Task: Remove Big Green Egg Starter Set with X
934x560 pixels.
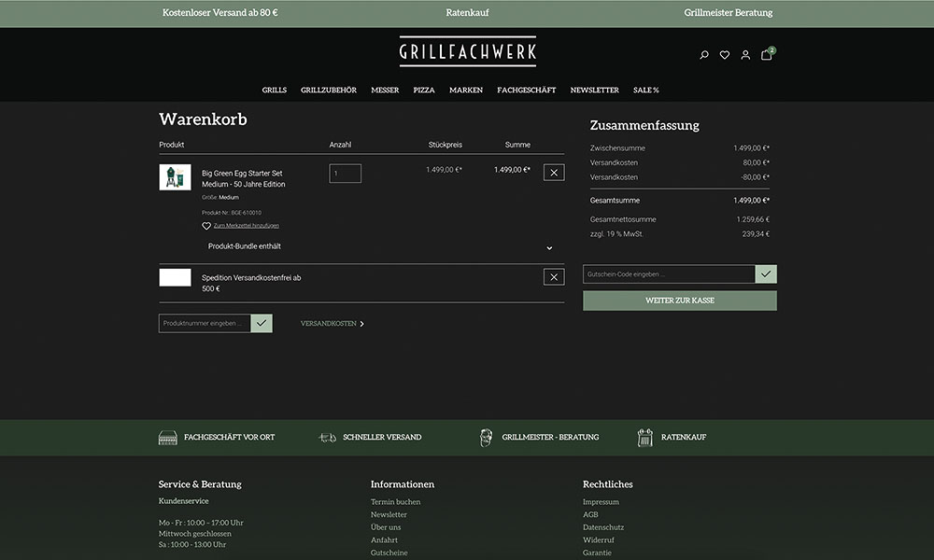Action: (x=554, y=173)
